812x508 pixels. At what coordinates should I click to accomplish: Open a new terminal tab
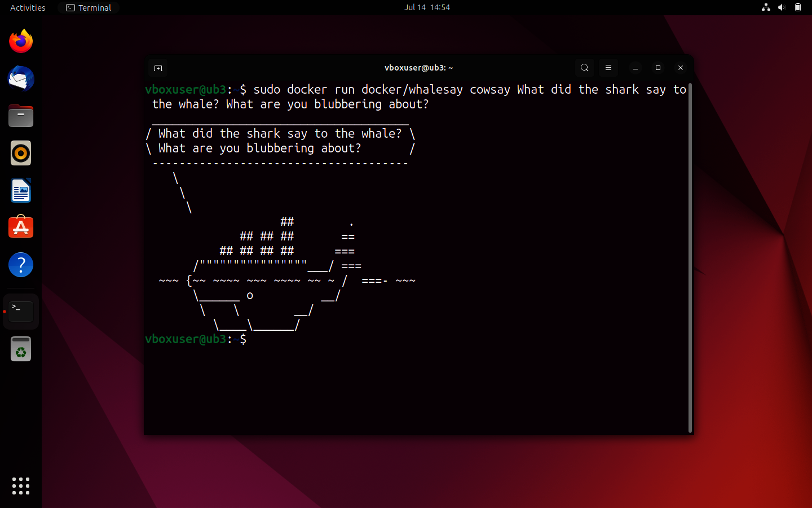click(x=158, y=68)
